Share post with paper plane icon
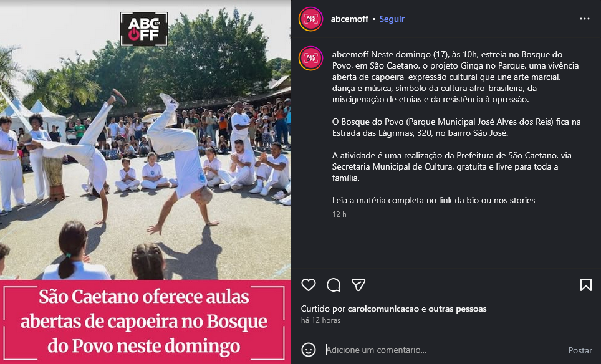The height and width of the screenshot is (364, 601). click(358, 285)
